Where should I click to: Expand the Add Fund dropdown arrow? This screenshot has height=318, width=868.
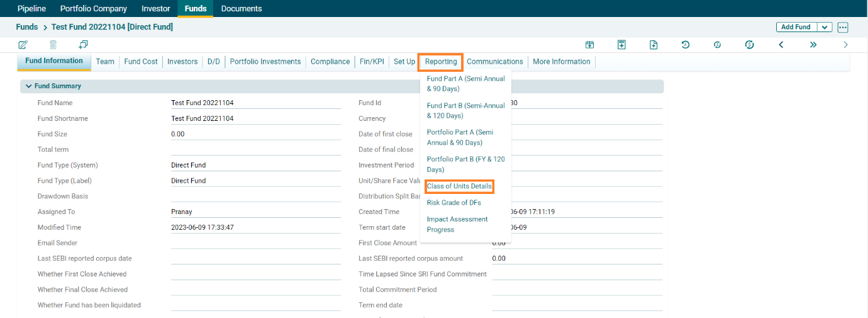tap(825, 27)
